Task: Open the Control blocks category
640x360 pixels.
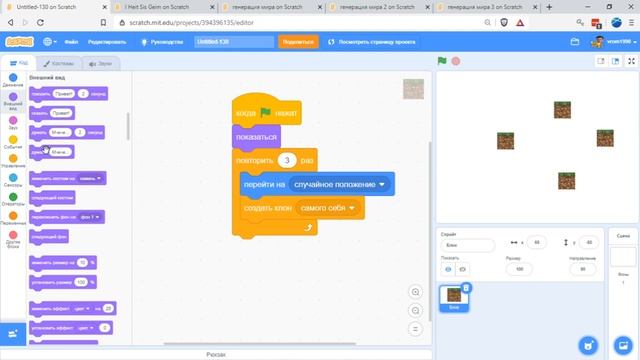Action: (x=13, y=161)
